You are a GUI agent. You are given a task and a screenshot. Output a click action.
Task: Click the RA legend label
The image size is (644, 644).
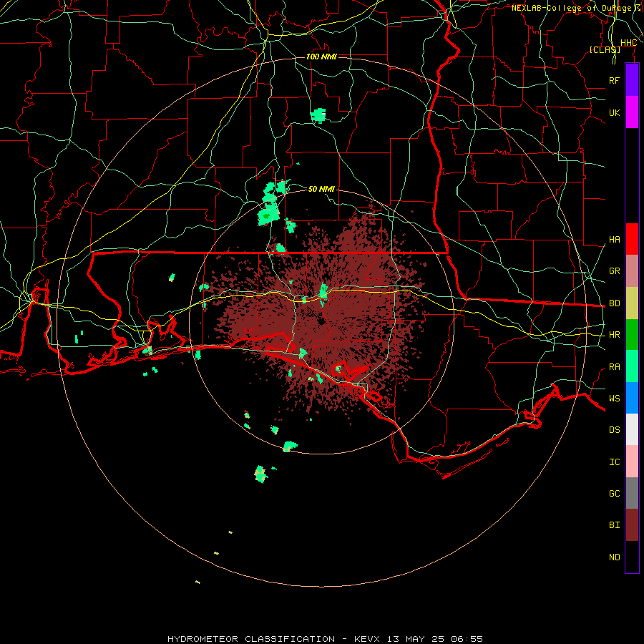(614, 367)
